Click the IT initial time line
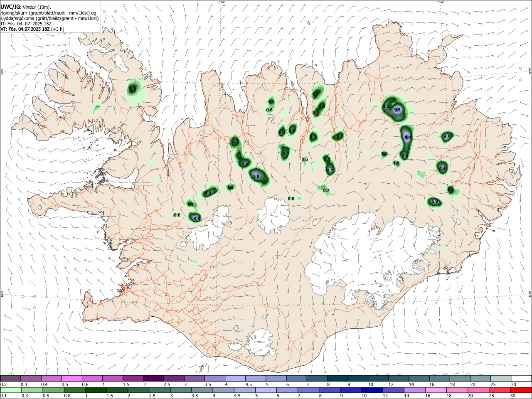The image size is (532, 399). tap(26, 24)
